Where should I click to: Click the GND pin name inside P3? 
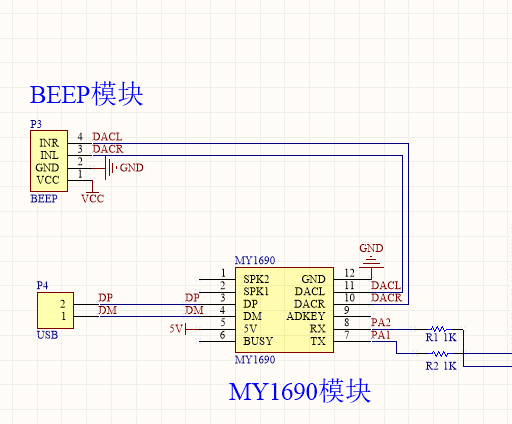point(47,168)
